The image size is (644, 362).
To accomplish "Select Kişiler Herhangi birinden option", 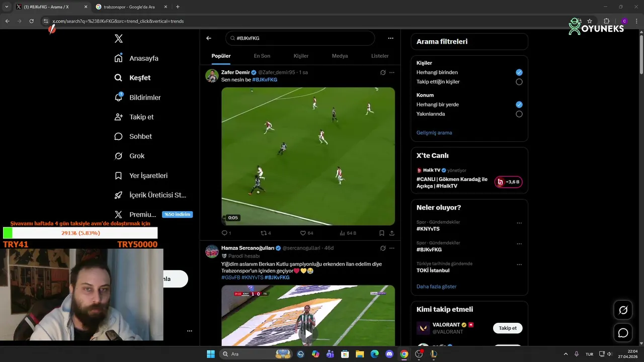I will [x=519, y=72].
